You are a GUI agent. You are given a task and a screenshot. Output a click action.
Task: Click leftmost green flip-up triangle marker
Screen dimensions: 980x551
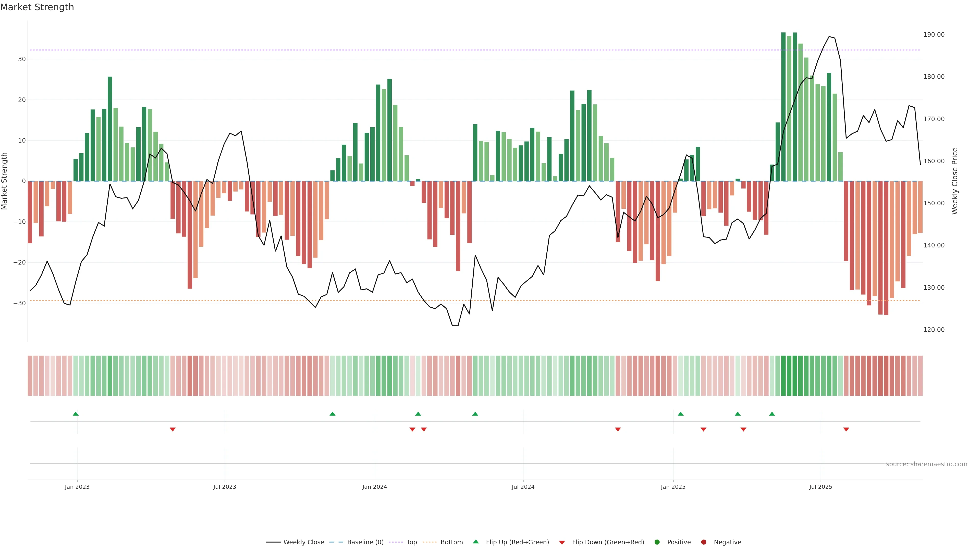(76, 414)
